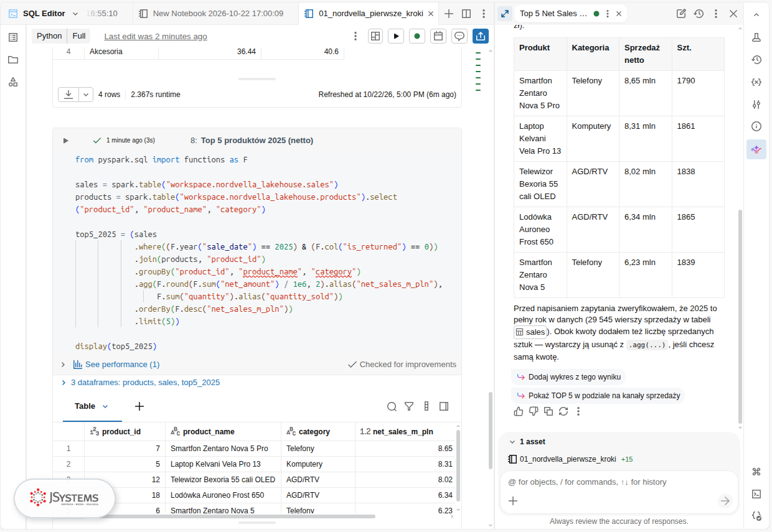Open the workspace folder browser icon

[13, 60]
